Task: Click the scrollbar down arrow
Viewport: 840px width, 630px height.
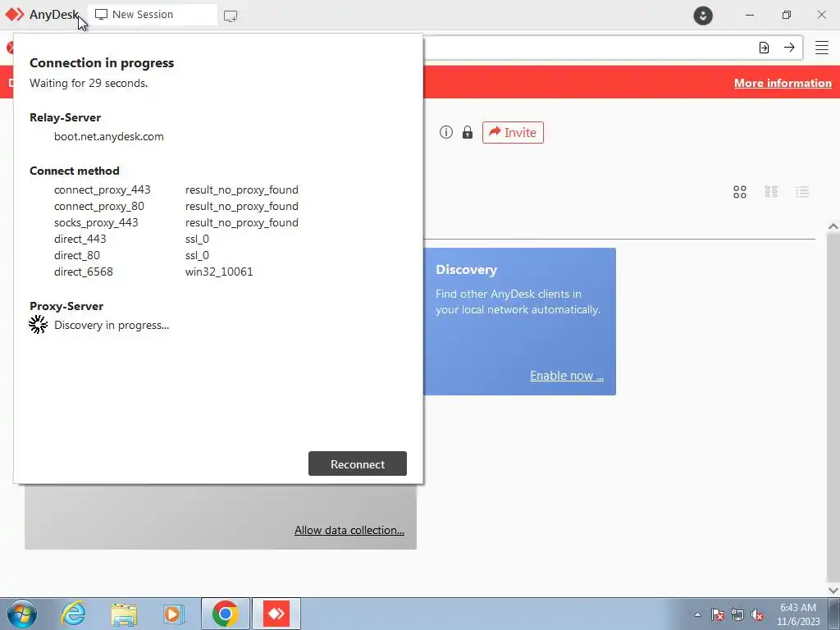Action: pos(833,590)
